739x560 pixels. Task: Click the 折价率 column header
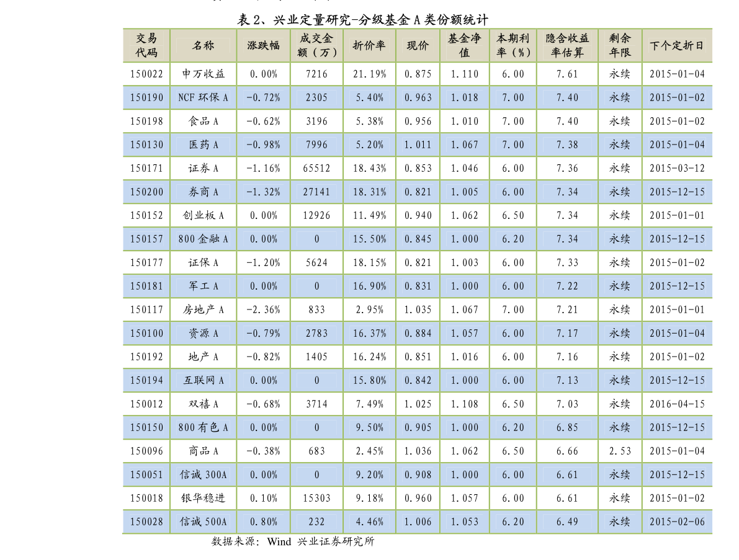coord(369,45)
